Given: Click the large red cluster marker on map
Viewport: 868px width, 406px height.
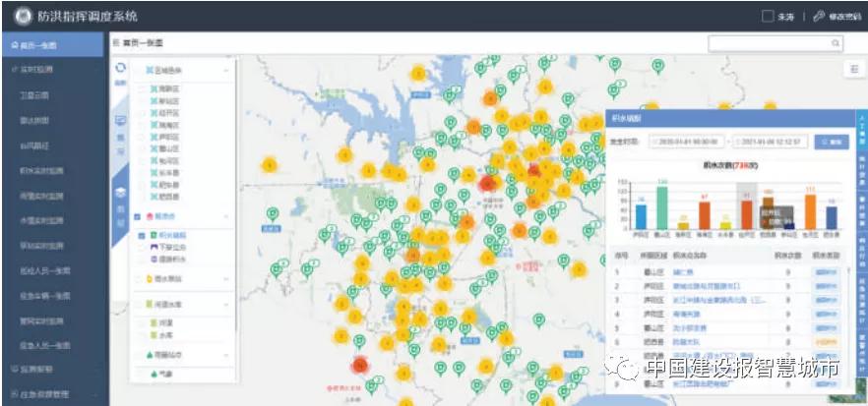Looking at the screenshot, I should pyautogui.click(x=360, y=366).
